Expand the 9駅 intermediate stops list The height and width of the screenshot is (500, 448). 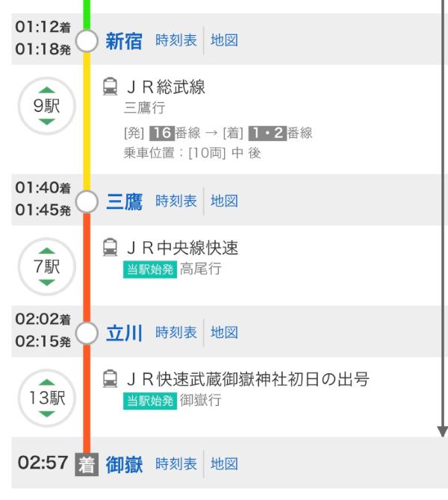pos(46,106)
